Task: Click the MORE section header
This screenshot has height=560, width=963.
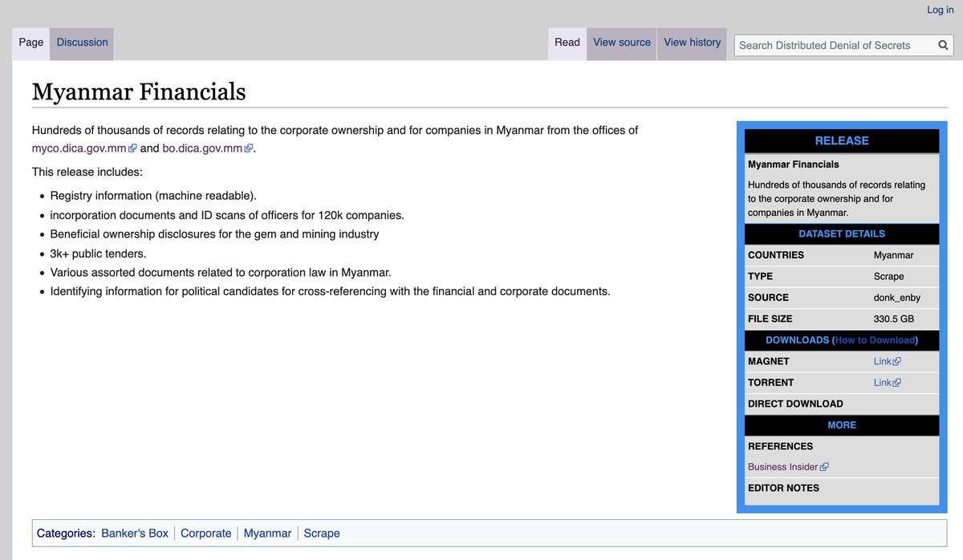Action: coord(842,425)
